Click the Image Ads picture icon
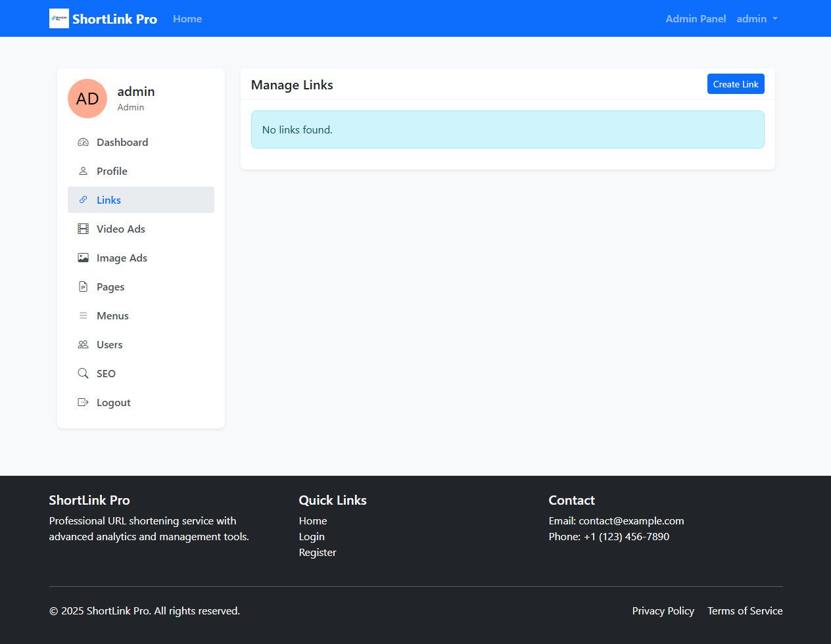This screenshot has width=831, height=644. pos(83,258)
